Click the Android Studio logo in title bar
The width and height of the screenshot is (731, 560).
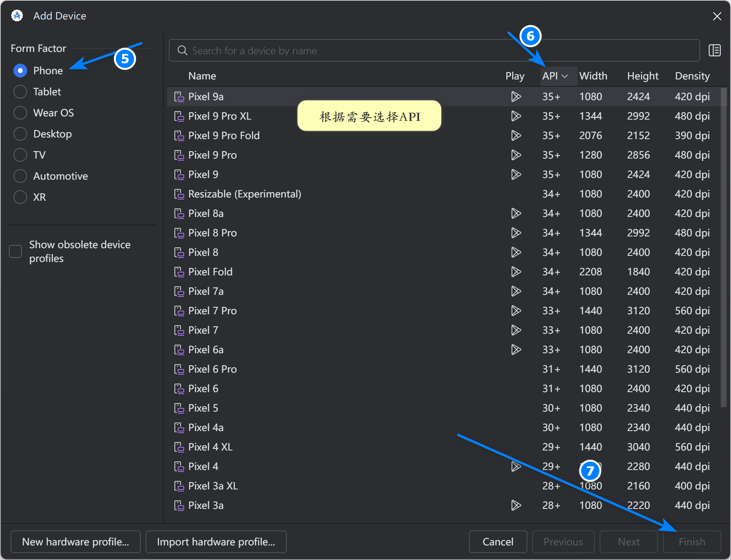17,16
